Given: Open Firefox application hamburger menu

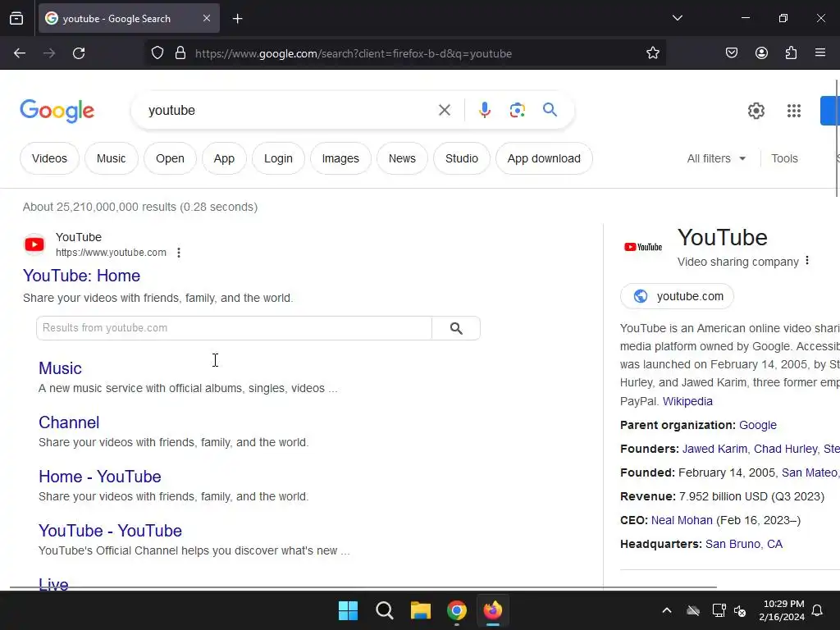Looking at the screenshot, I should 820,53.
